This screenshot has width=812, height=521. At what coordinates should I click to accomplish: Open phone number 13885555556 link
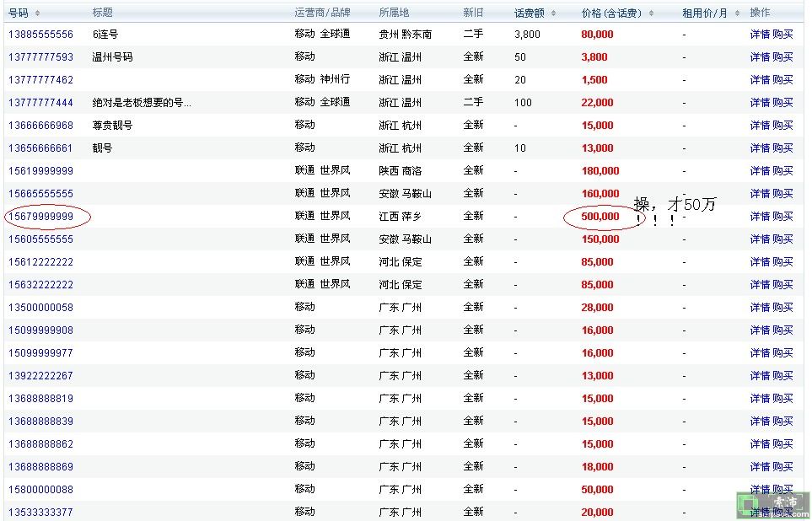coord(40,35)
